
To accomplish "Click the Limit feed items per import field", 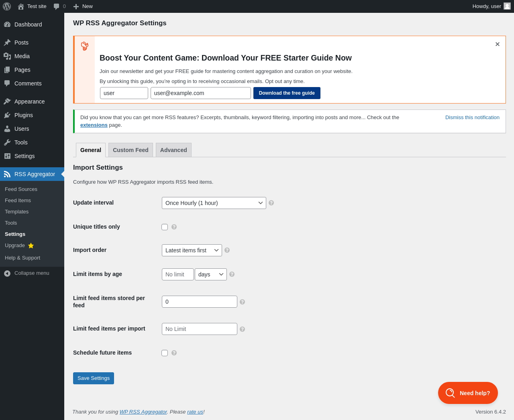I will click(x=200, y=329).
